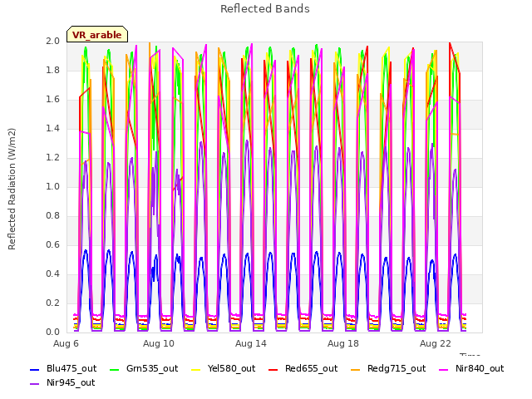
Task: Click the 0.6 y-axis tick label
Action: pyautogui.click(x=52, y=245)
